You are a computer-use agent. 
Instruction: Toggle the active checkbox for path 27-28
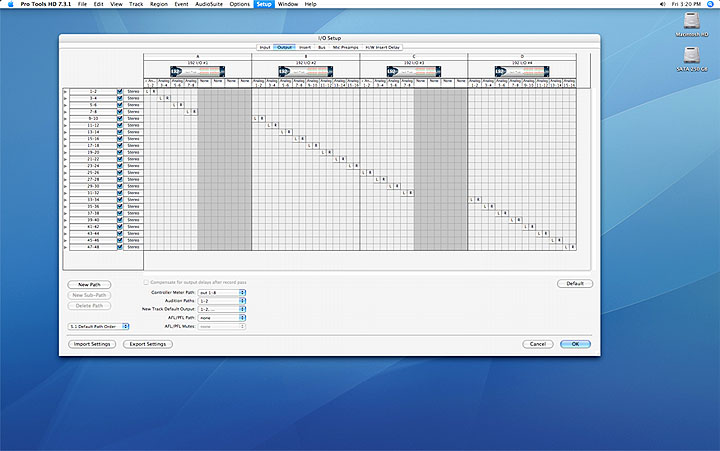click(120, 179)
